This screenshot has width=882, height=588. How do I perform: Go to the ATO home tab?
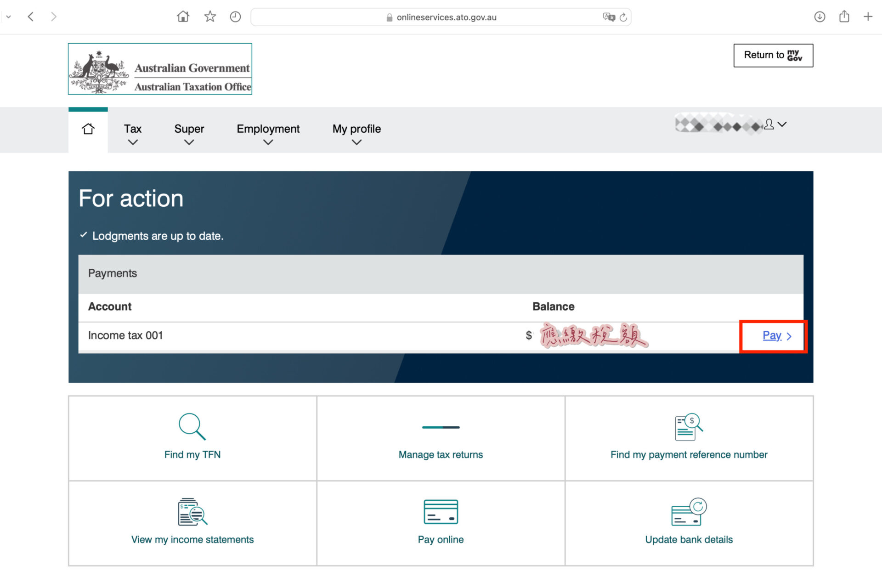click(88, 129)
